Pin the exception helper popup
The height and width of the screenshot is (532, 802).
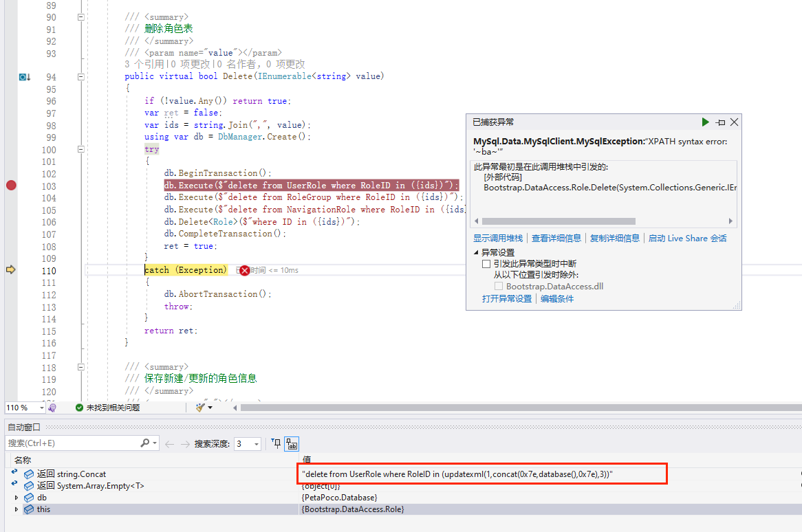tap(721, 122)
